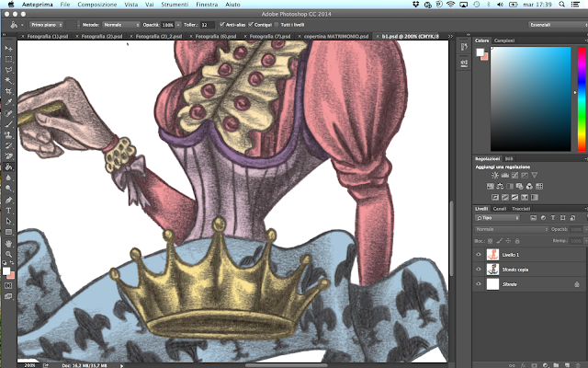The width and height of the screenshot is (588, 368).
Task: Open the Essenziali workspace dropdown
Action: click(558, 25)
